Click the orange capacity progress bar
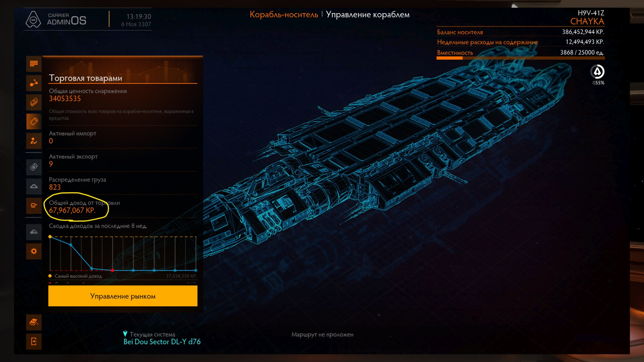This screenshot has width=644, height=362. pyautogui.click(x=449, y=58)
